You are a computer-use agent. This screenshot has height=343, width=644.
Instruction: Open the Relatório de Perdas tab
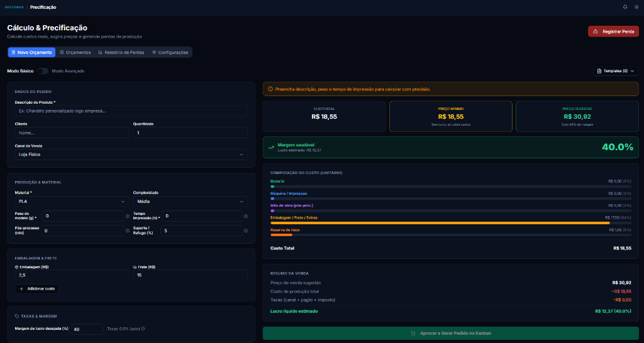[121, 53]
